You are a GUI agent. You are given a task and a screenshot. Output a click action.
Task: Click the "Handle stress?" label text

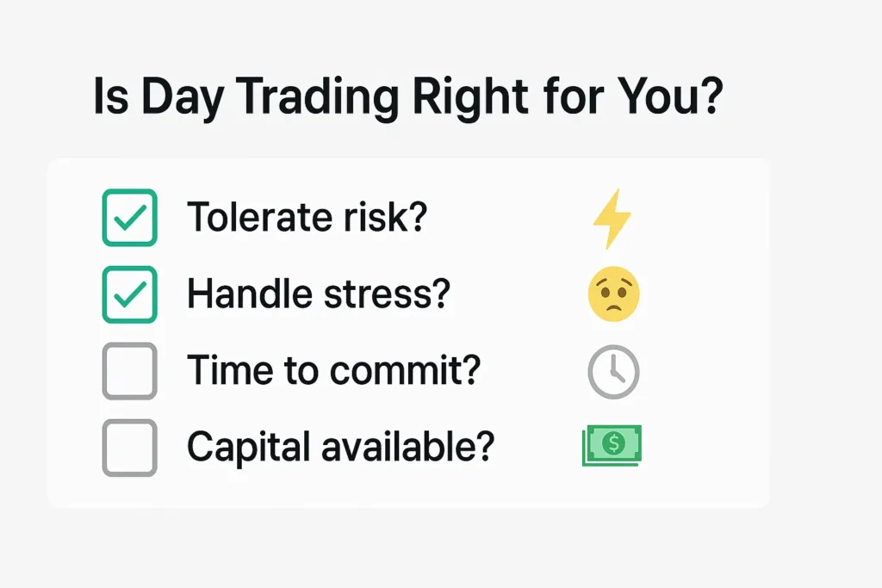coord(318,294)
